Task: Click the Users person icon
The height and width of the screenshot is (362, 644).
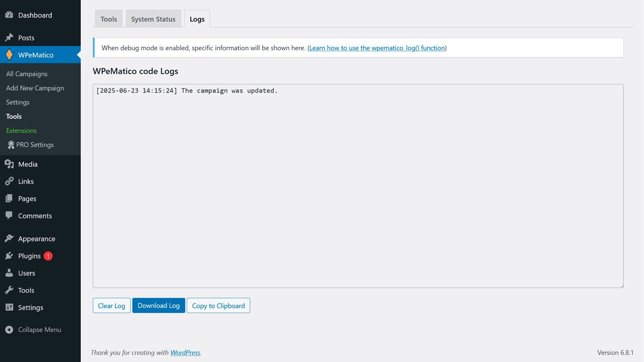Action: pyautogui.click(x=9, y=273)
